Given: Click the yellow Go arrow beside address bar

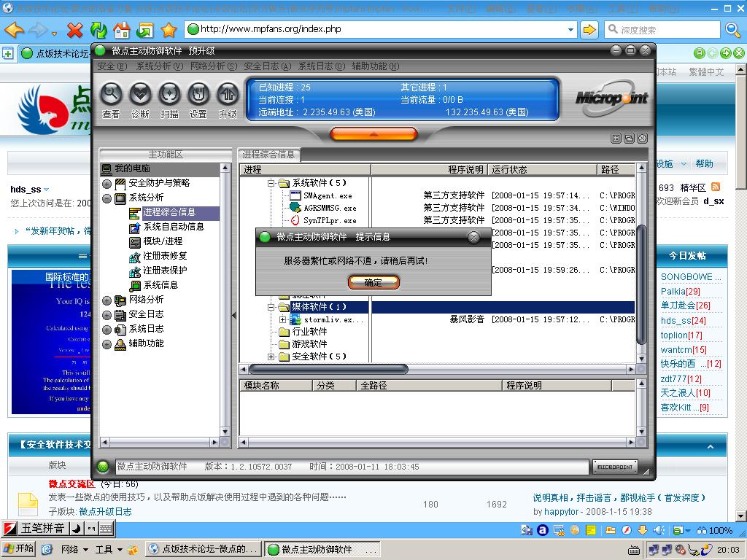Looking at the screenshot, I should click(589, 30).
